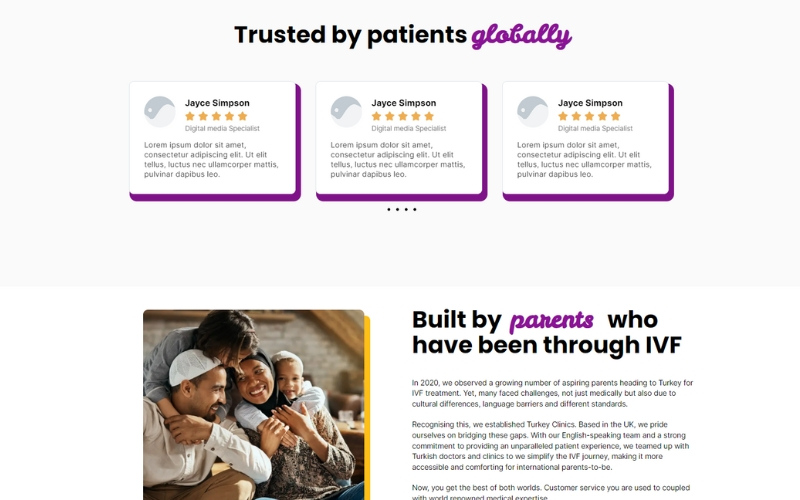Screen dimensions: 800x500
Task: Click the third testimonial's Lorem ipsum text
Action: (x=579, y=159)
